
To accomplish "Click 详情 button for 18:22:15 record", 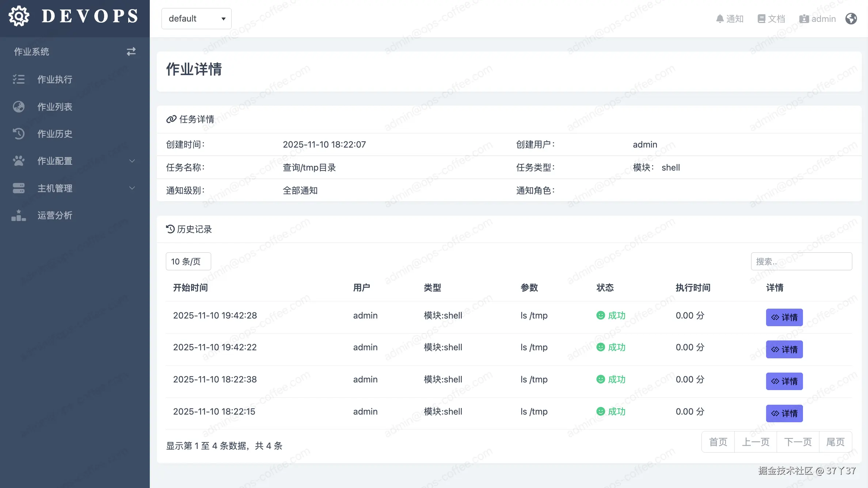I will tap(784, 413).
